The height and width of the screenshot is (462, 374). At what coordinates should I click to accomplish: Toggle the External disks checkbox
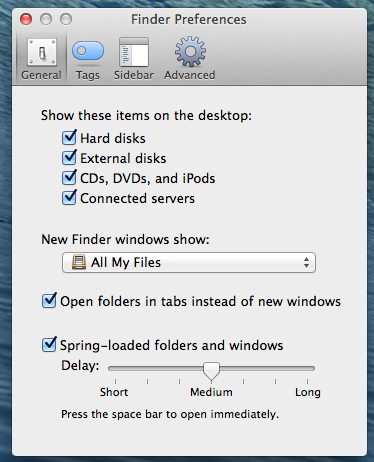(69, 157)
